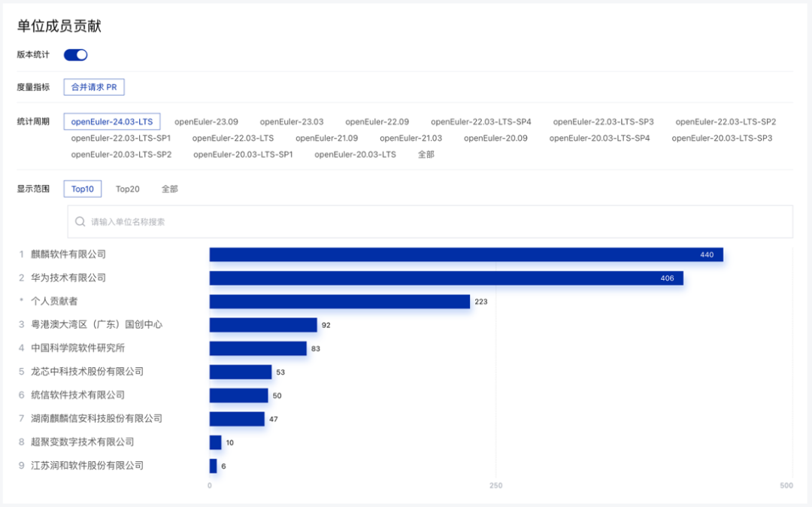Click 统信软件技术有限公司 organization name
Screen dimensions: 812x507
point(77,395)
